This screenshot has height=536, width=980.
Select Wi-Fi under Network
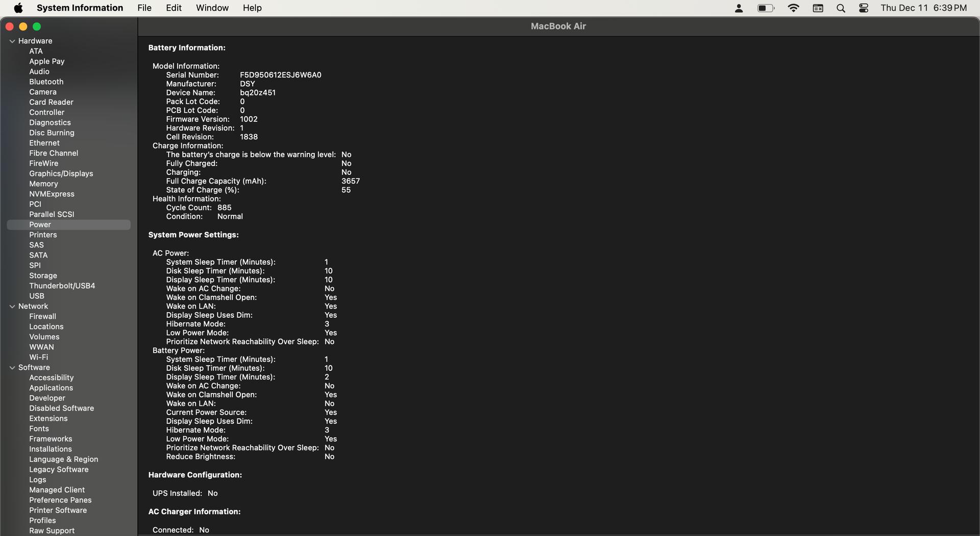[x=39, y=358]
